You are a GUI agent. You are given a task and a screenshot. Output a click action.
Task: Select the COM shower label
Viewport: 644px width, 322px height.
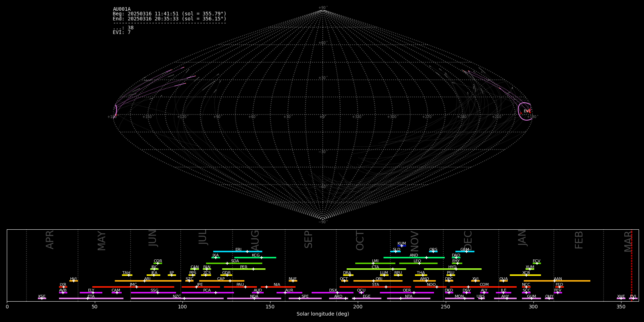point(484,285)
